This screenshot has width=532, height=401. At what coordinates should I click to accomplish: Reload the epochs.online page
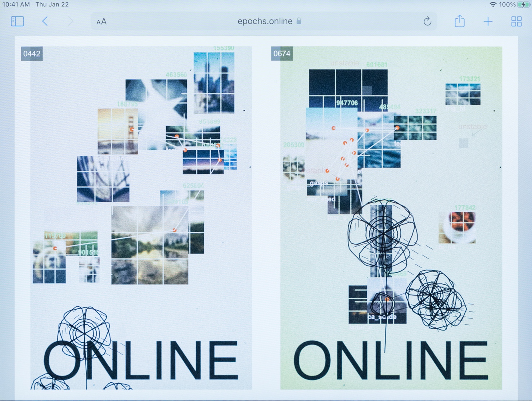coord(427,22)
